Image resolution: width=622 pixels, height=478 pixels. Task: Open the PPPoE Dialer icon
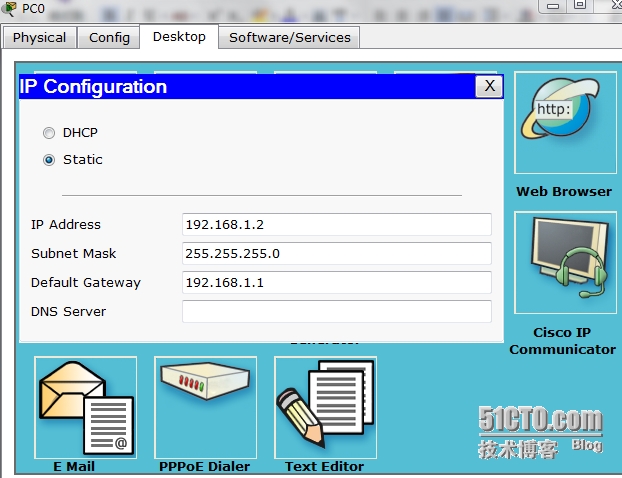click(205, 407)
